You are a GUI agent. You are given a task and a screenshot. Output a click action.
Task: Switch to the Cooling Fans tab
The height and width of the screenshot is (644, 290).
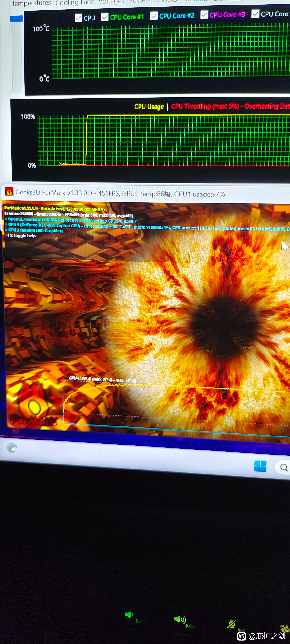[x=75, y=3]
